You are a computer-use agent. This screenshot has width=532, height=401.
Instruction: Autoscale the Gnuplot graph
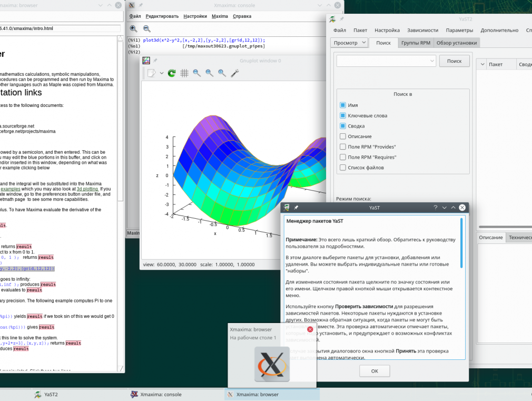tap(222, 73)
